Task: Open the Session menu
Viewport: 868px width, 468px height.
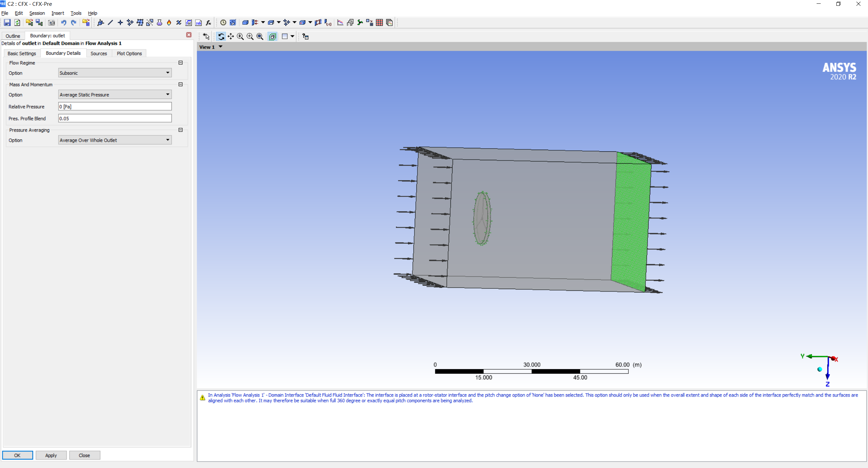Action: (37, 13)
